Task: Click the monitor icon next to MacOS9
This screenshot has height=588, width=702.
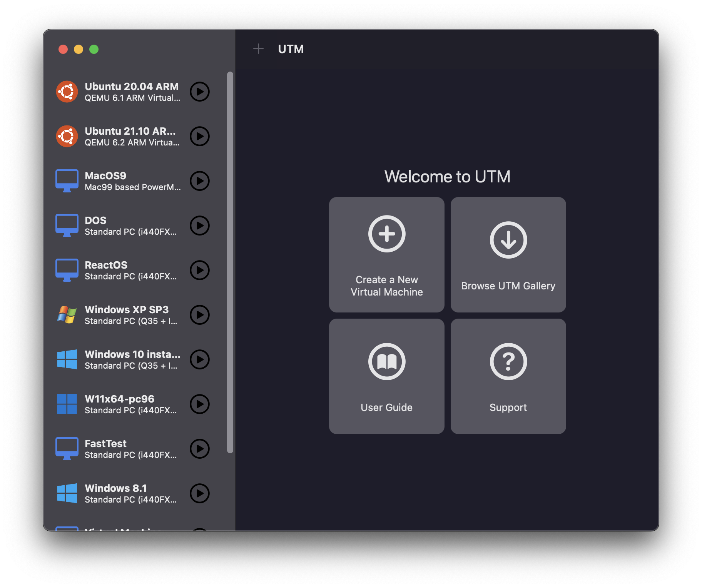Action: tap(67, 181)
